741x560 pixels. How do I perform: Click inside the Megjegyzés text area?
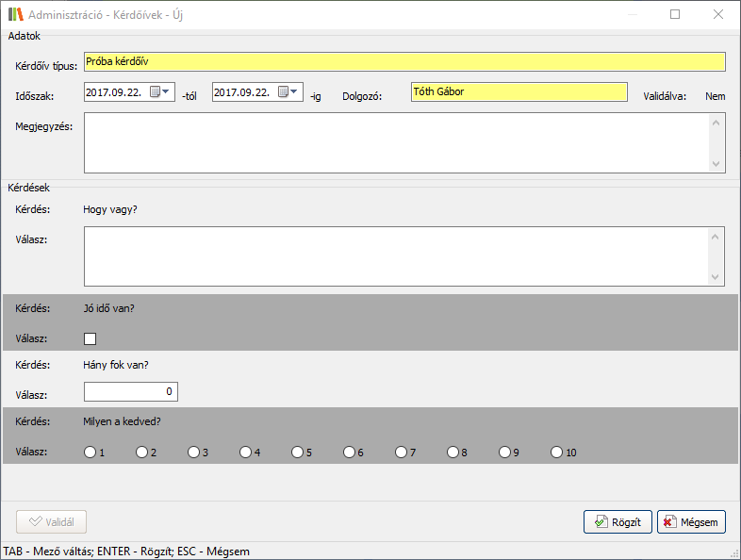[x=396, y=143]
